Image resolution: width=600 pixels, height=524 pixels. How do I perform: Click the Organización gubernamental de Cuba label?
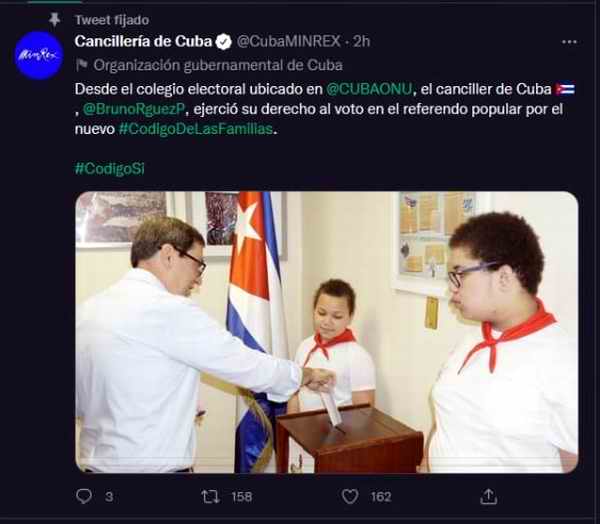(218, 65)
